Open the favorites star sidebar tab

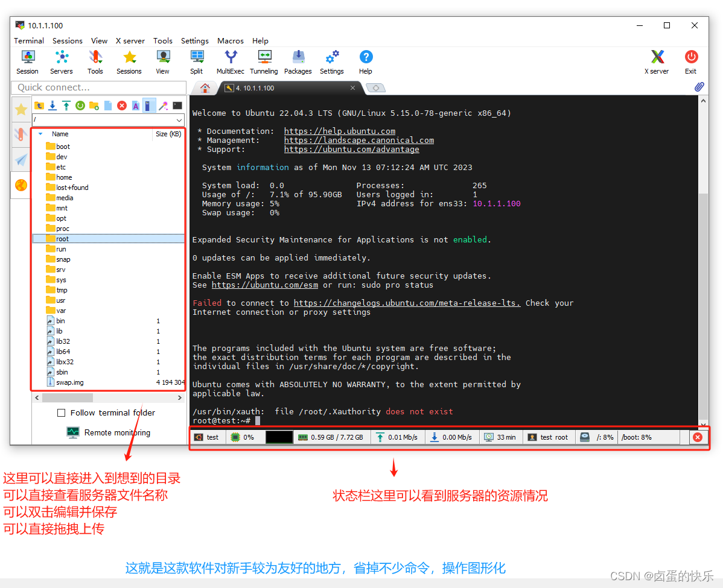pos(21,110)
